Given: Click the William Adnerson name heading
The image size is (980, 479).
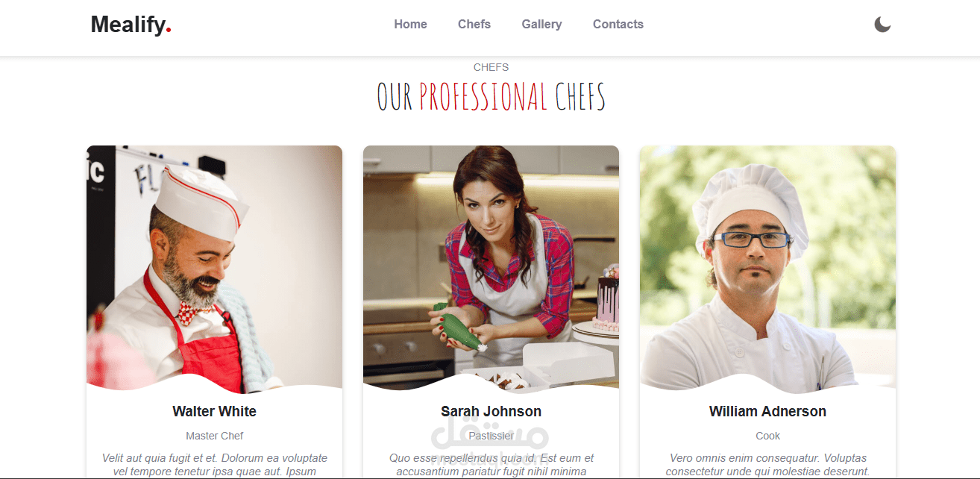Looking at the screenshot, I should coord(767,411).
